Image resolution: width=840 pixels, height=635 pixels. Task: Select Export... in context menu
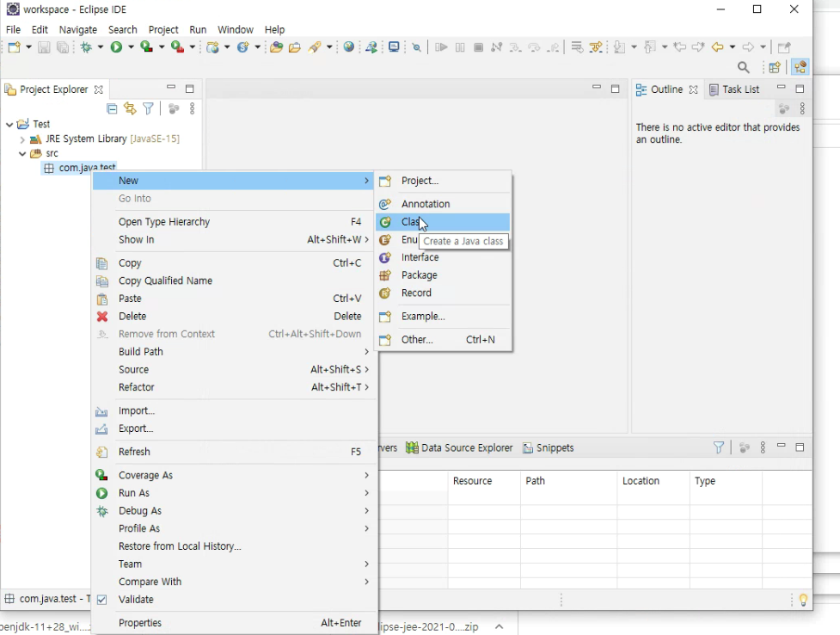click(236, 428)
